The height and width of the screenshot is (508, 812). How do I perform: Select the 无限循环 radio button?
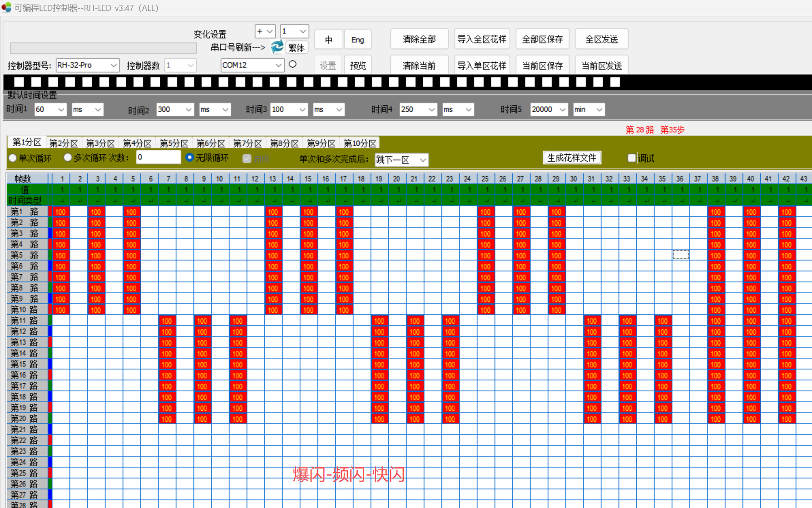tap(190, 158)
